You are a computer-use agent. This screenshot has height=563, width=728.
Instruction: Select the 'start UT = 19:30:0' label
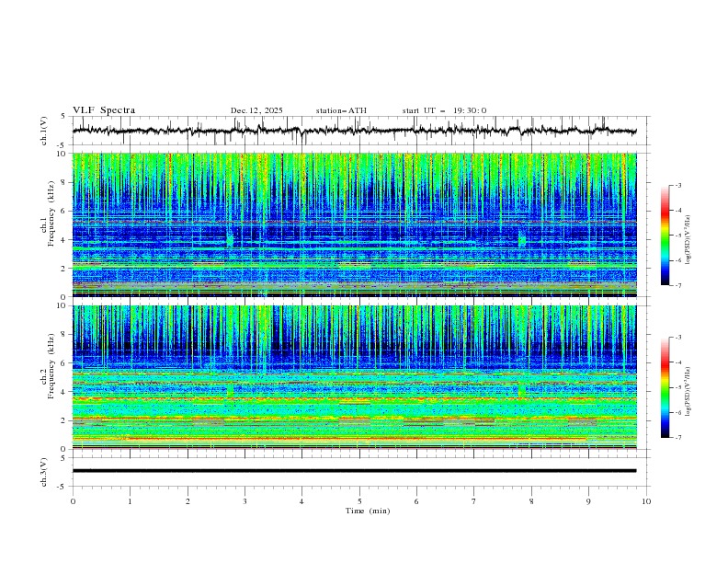click(x=444, y=110)
